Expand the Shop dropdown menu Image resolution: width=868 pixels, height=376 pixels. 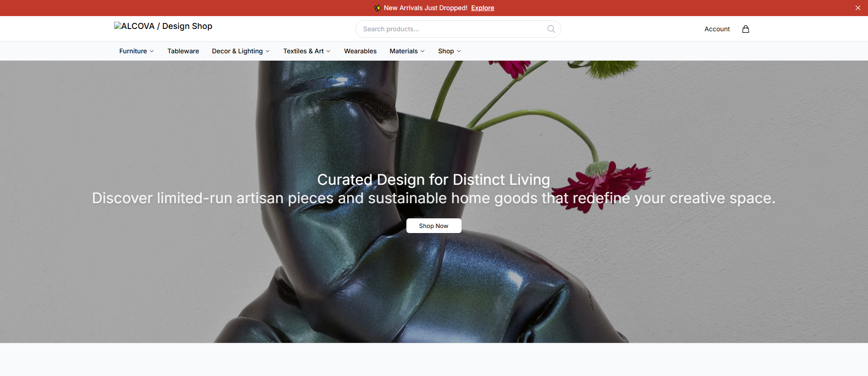[449, 51]
